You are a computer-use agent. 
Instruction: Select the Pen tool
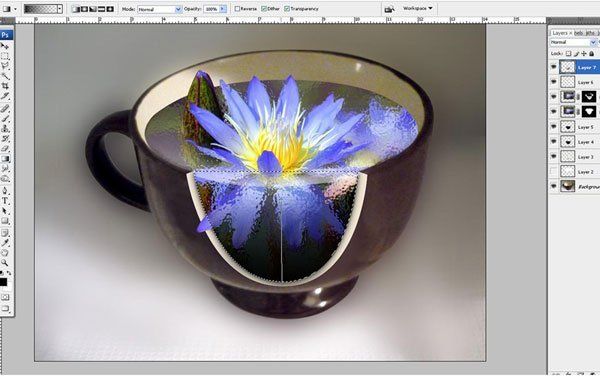coord(5,190)
